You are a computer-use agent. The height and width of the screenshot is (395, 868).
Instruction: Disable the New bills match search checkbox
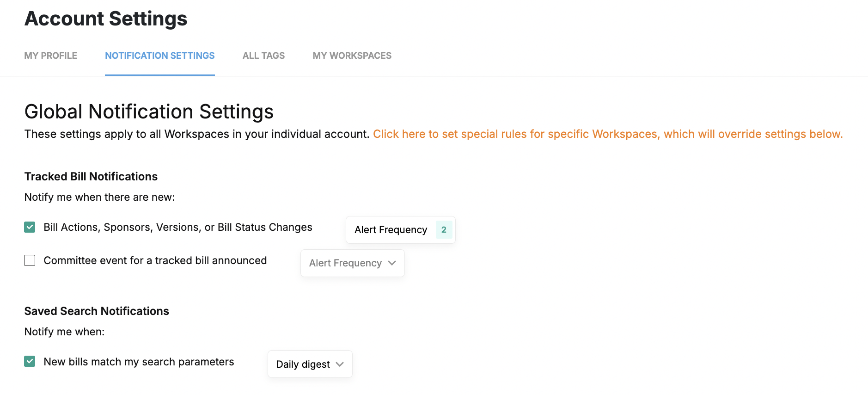coord(30,361)
